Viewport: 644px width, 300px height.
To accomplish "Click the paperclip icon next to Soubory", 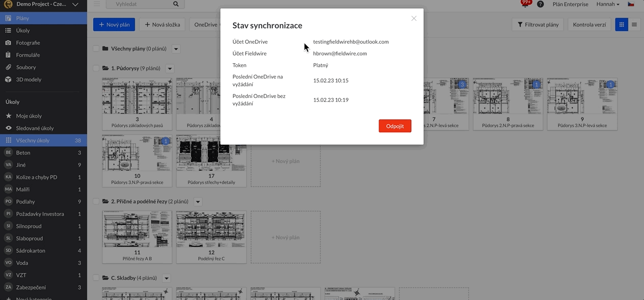I will pos(8,67).
